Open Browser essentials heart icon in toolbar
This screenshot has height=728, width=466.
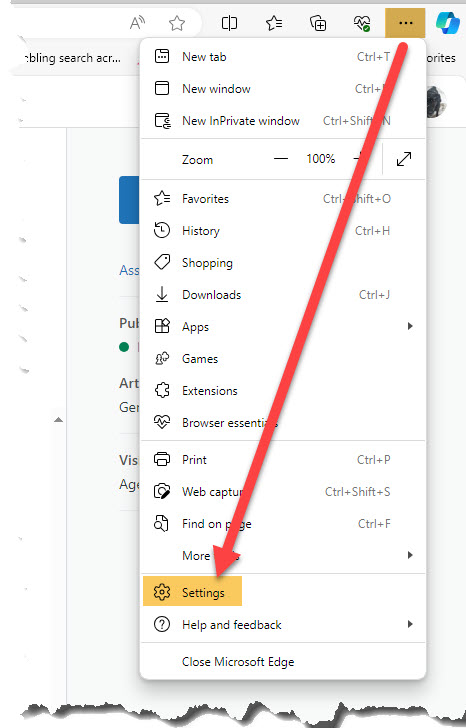tap(362, 23)
